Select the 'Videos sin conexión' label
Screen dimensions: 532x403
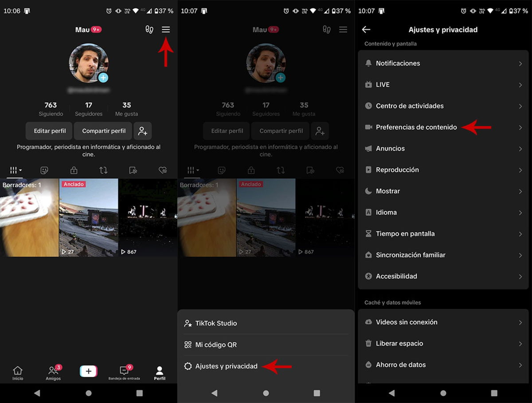click(x=407, y=322)
